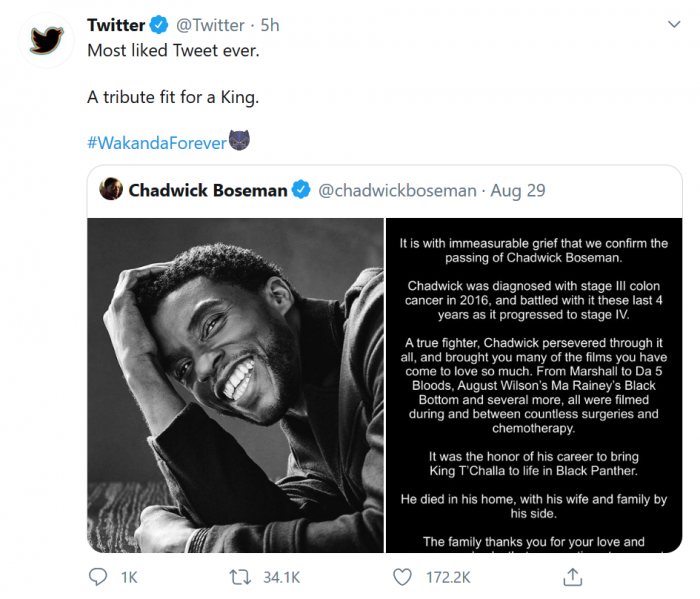Reply using the speech bubble icon
Screen dimensions: 700x599
tap(98, 577)
